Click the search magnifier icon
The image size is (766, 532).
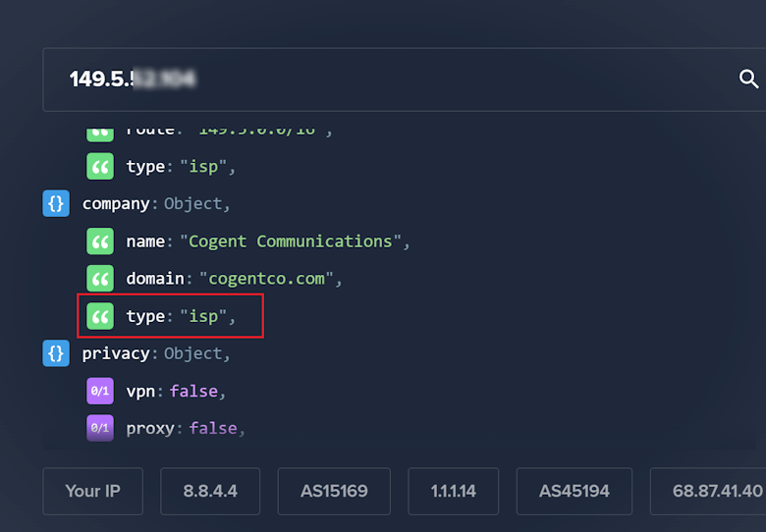point(748,80)
